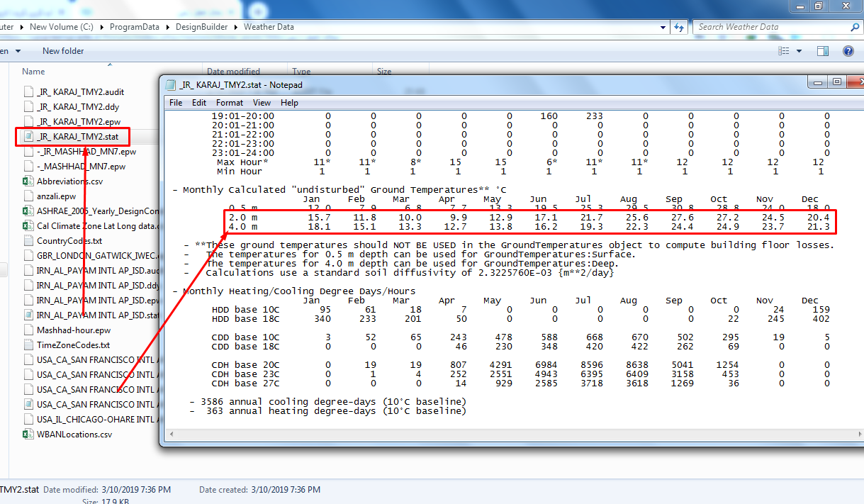The image size is (864, 504).
Task: Open the View menu in Notepad
Action: pos(262,103)
